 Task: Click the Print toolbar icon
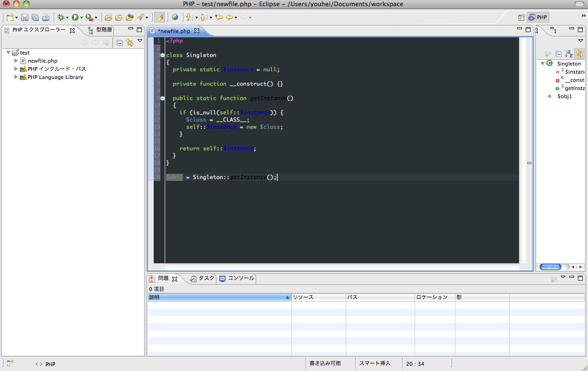point(45,17)
